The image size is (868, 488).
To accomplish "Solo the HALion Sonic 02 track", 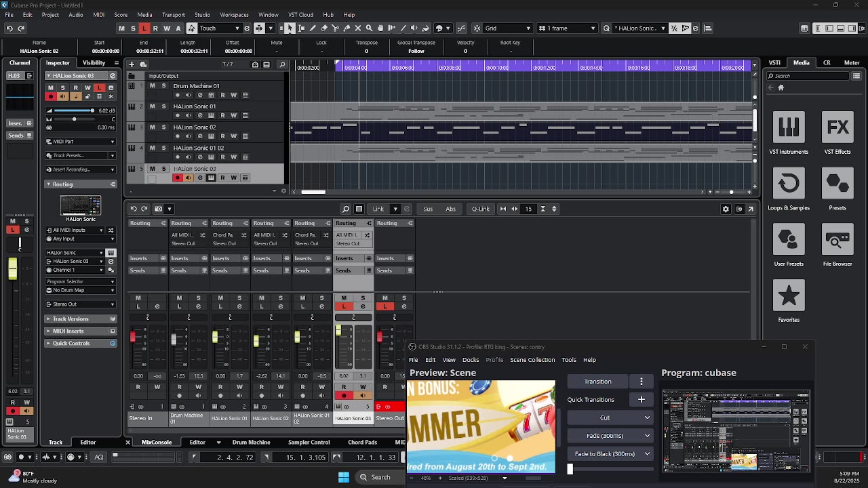I will point(163,127).
